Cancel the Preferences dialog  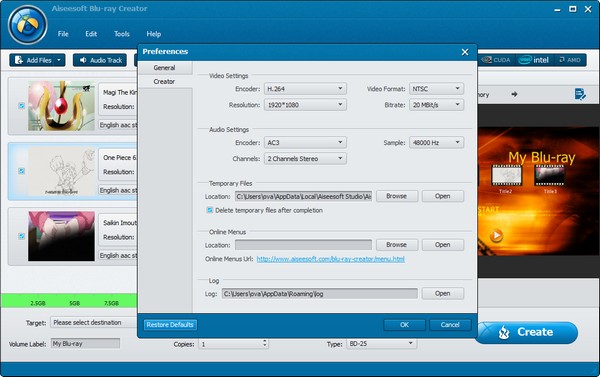[450, 325]
